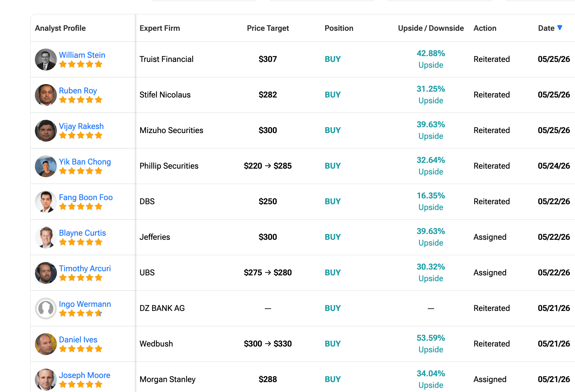
Task: Click Fang Boon Foo's star rating
Action: pyautogui.click(x=81, y=207)
